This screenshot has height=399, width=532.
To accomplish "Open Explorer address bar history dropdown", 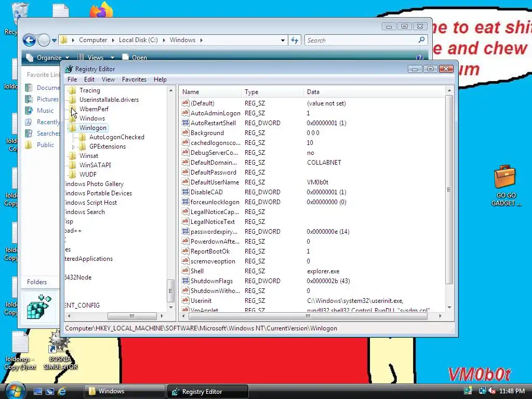I will (283, 40).
